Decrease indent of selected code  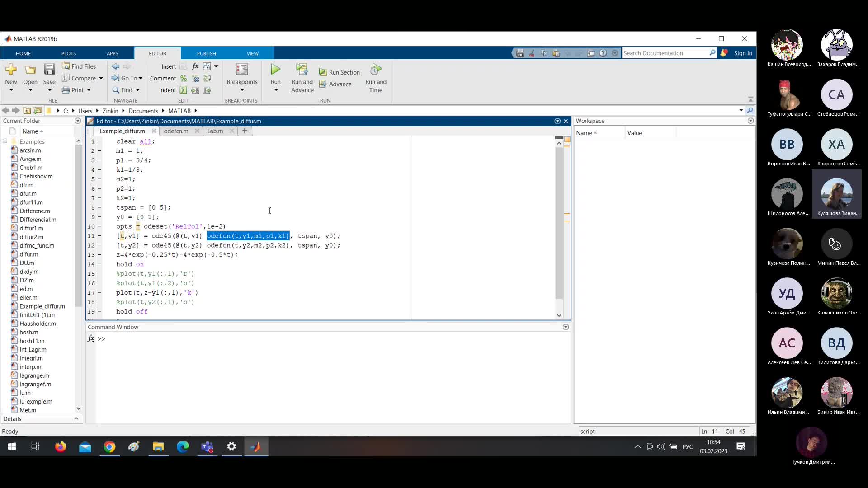207,90
